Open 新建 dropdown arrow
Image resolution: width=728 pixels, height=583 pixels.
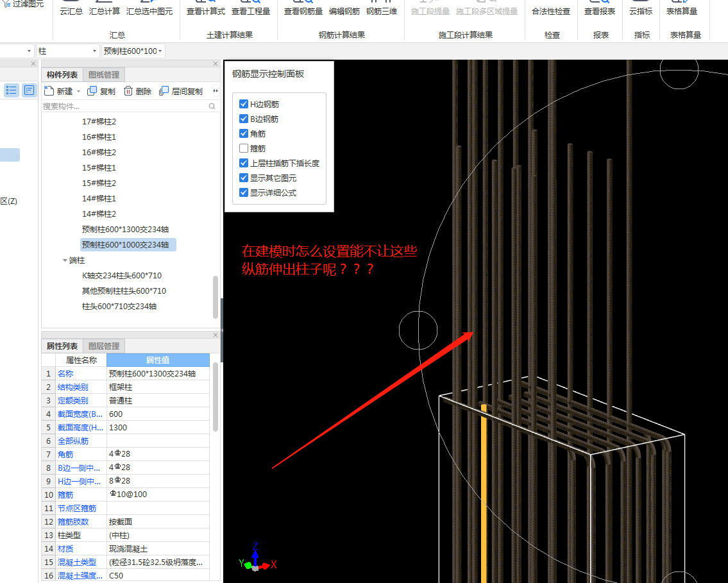point(78,92)
